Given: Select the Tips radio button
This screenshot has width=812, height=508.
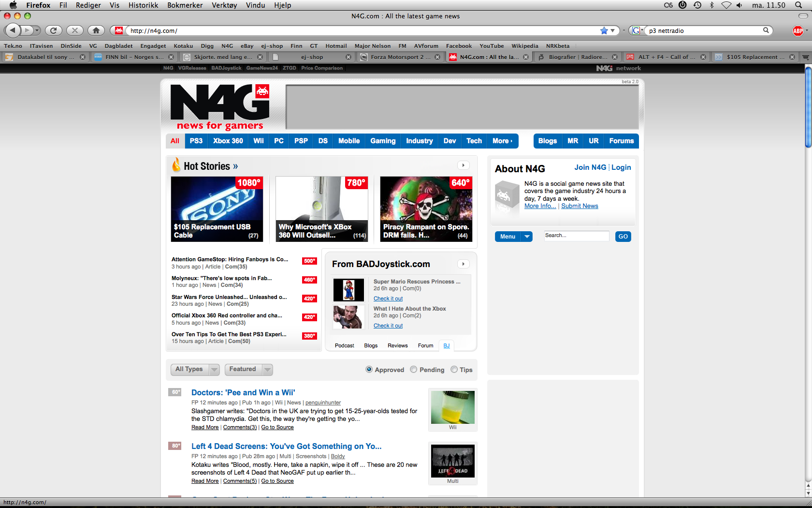Looking at the screenshot, I should pyautogui.click(x=454, y=370).
